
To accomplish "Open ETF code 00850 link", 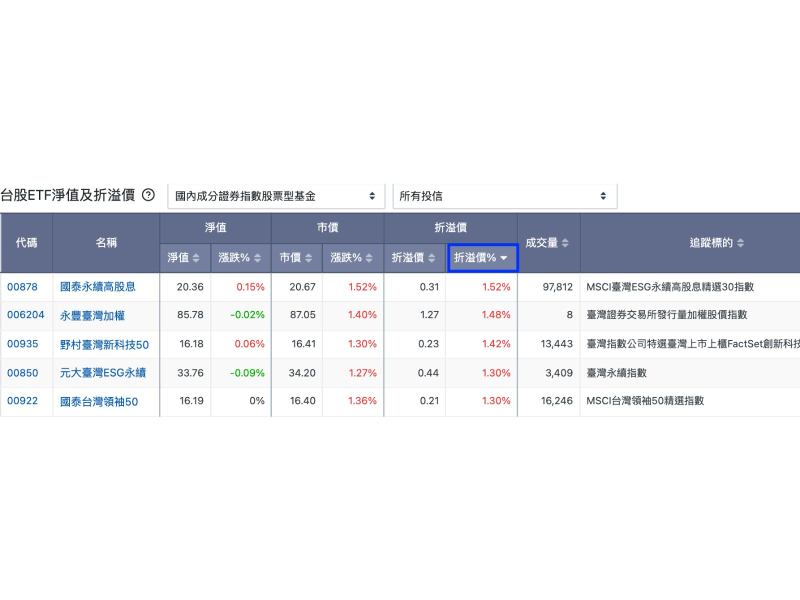I will point(22,372).
